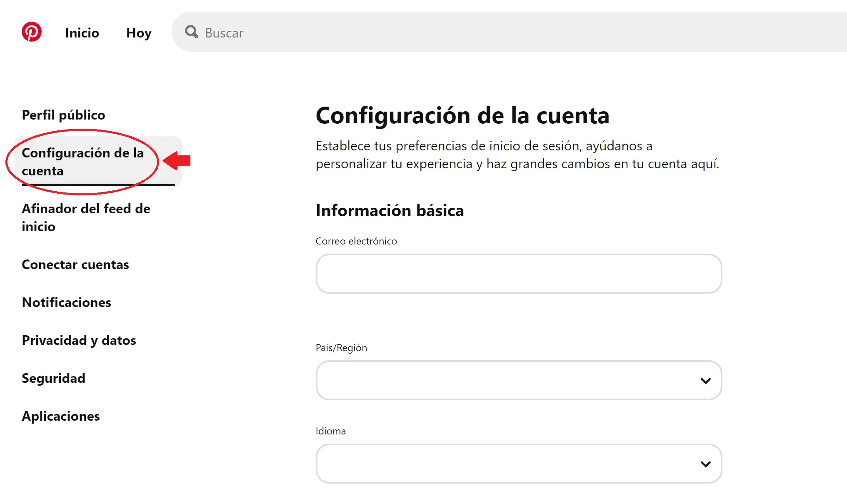Expand the País/Región dropdown

coord(705,380)
